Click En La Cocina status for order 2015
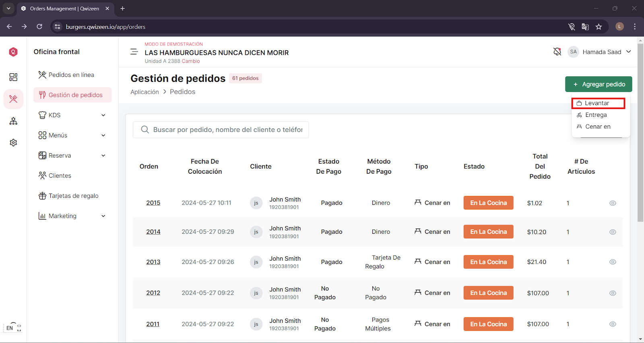This screenshot has width=644, height=343. (488, 203)
